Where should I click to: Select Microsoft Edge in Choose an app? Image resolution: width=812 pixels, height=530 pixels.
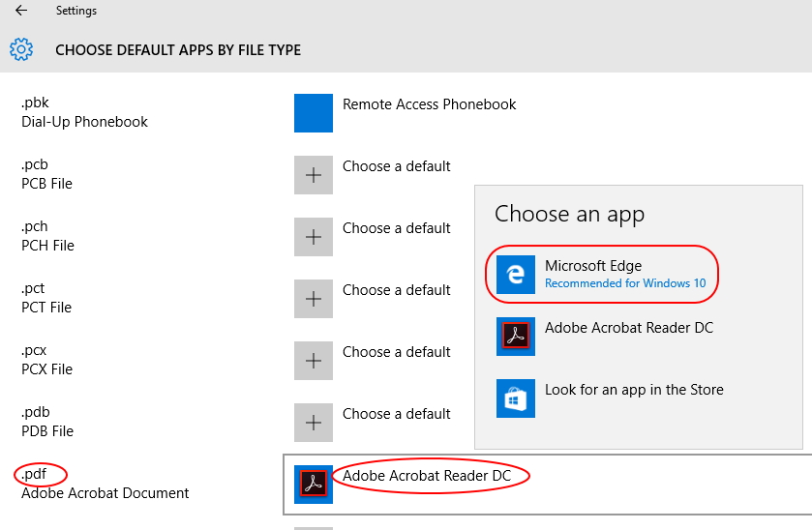(602, 275)
